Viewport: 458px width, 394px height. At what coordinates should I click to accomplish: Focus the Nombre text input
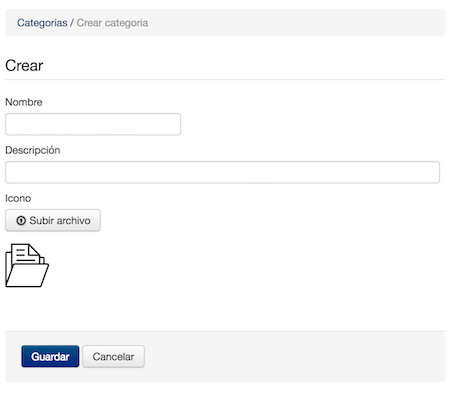click(x=93, y=124)
